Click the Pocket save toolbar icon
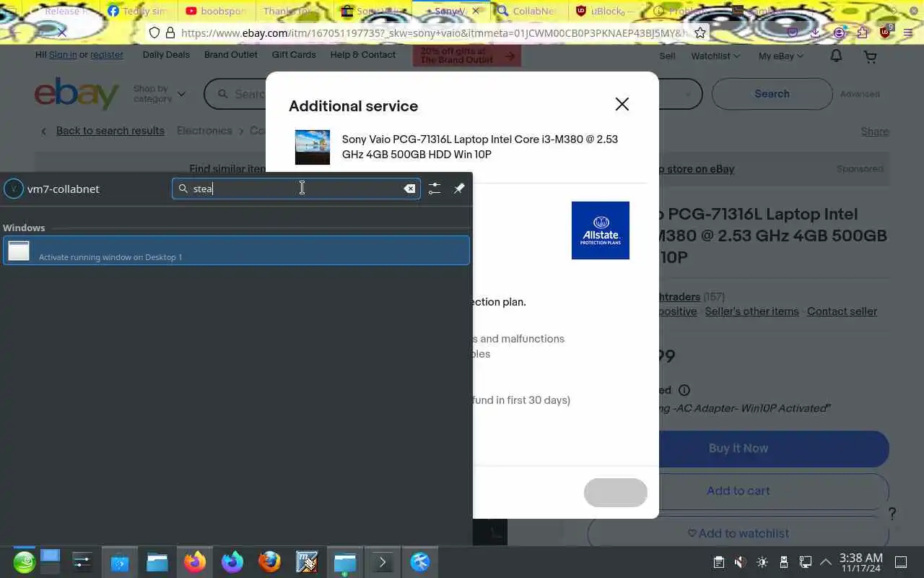 point(793,33)
